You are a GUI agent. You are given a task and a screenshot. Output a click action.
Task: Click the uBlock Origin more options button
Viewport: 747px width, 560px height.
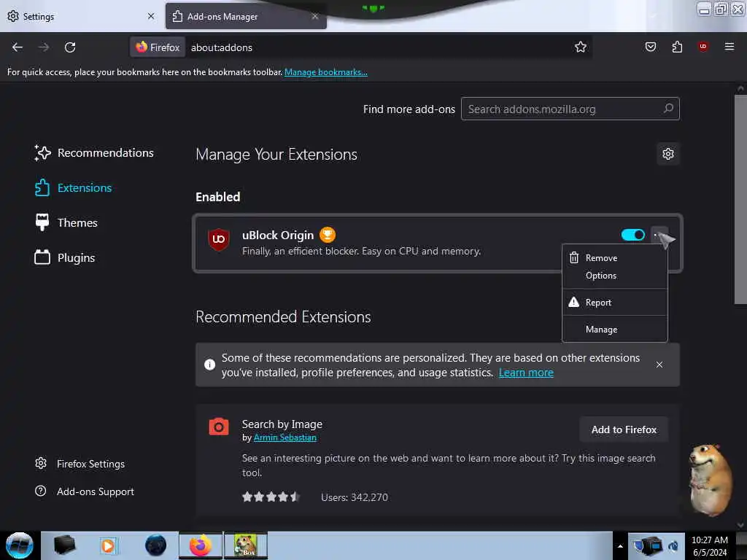[659, 236]
